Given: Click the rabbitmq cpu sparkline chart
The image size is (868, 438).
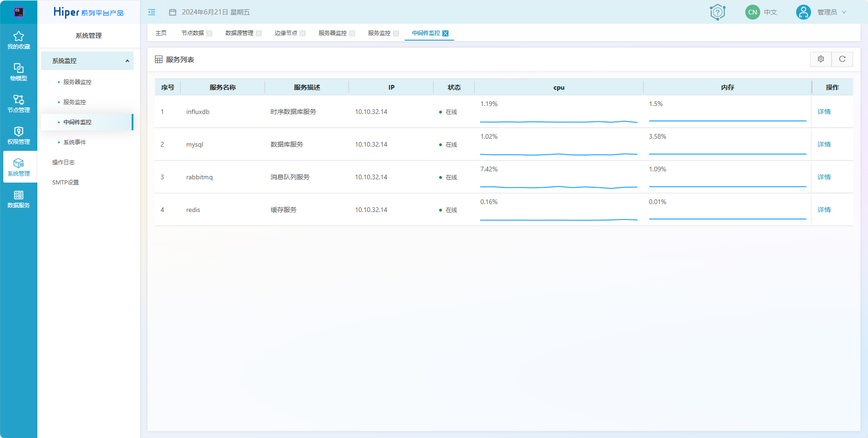Looking at the screenshot, I should (559, 187).
